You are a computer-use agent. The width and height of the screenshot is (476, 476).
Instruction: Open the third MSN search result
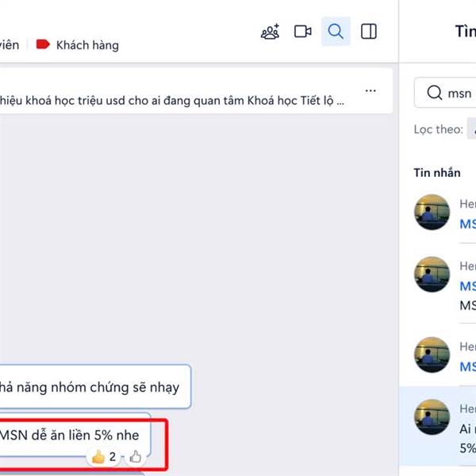click(x=445, y=355)
